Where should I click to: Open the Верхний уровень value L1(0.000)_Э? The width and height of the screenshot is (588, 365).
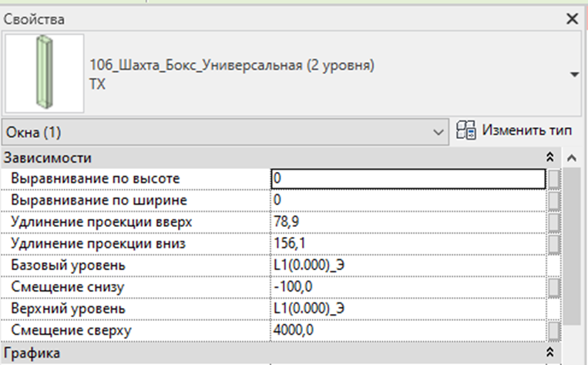click(408, 309)
